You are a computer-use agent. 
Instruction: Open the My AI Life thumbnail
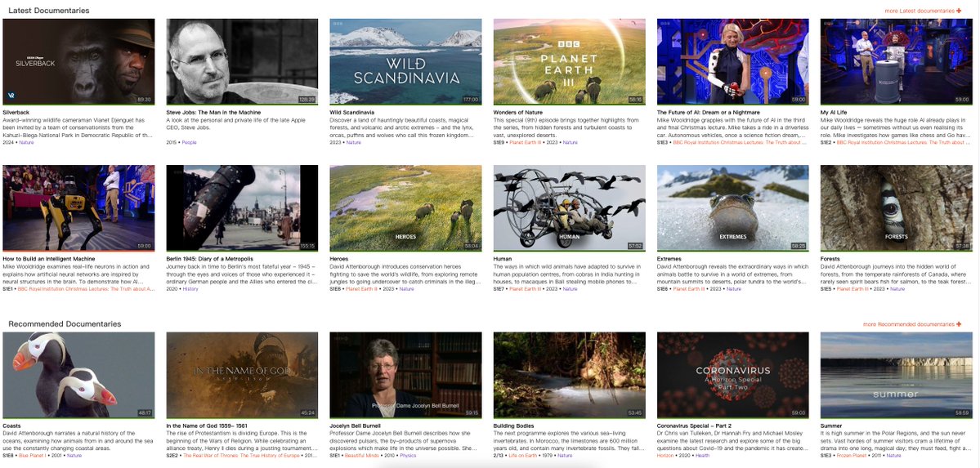897,61
